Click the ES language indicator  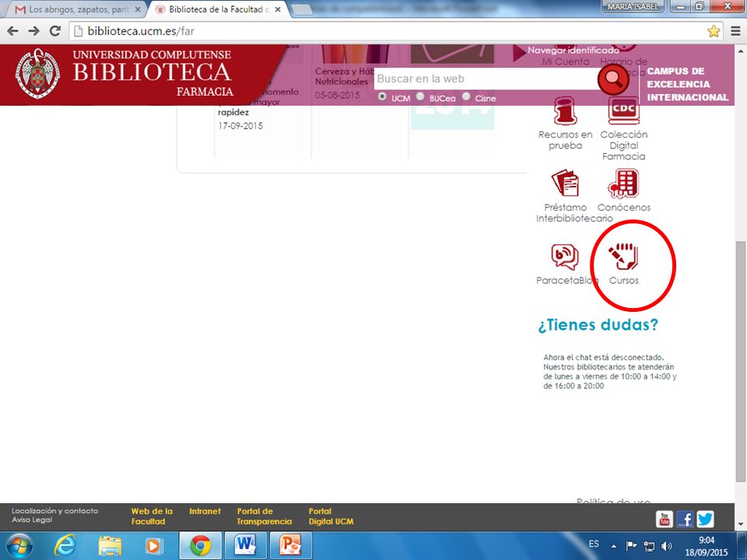click(594, 544)
